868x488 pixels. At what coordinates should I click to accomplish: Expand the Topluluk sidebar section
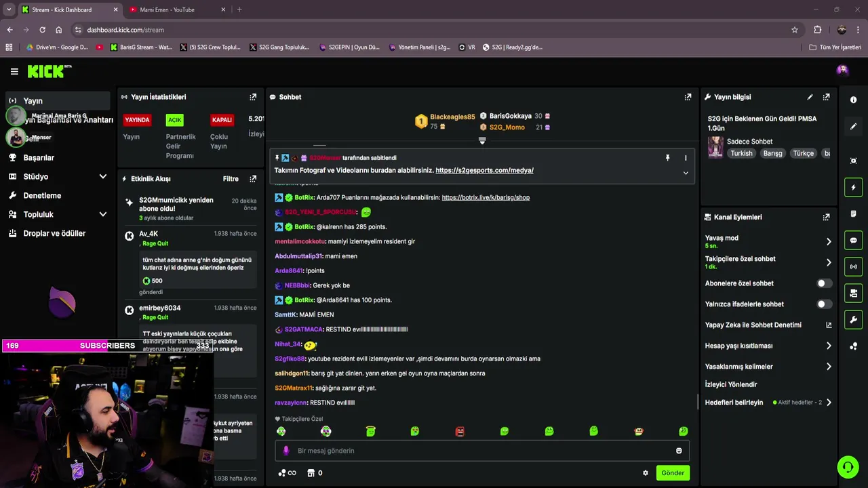tap(103, 214)
